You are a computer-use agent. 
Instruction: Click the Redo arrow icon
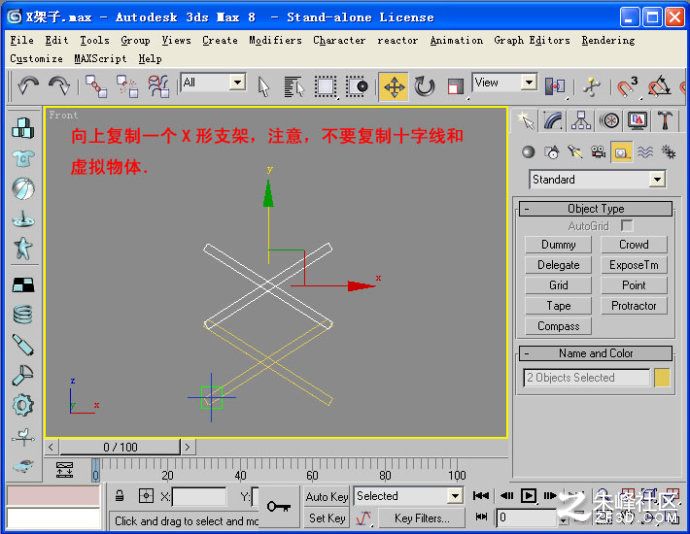(x=59, y=86)
